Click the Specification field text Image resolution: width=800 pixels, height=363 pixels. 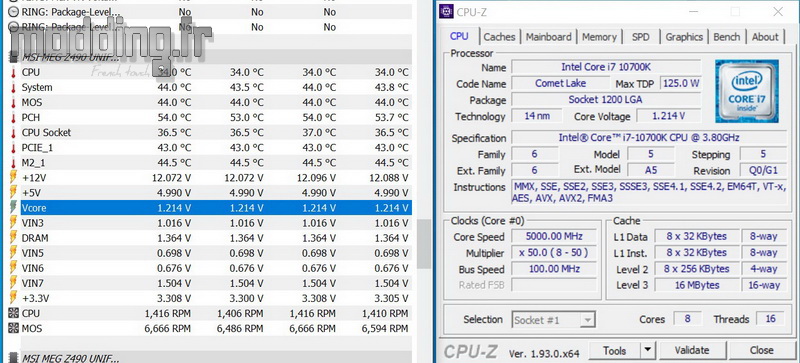649,138
